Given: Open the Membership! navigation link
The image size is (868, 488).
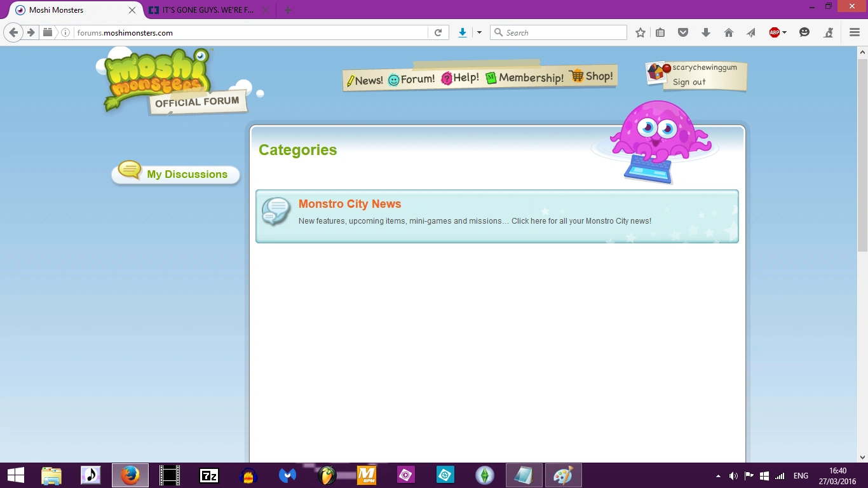Looking at the screenshot, I should (524, 78).
